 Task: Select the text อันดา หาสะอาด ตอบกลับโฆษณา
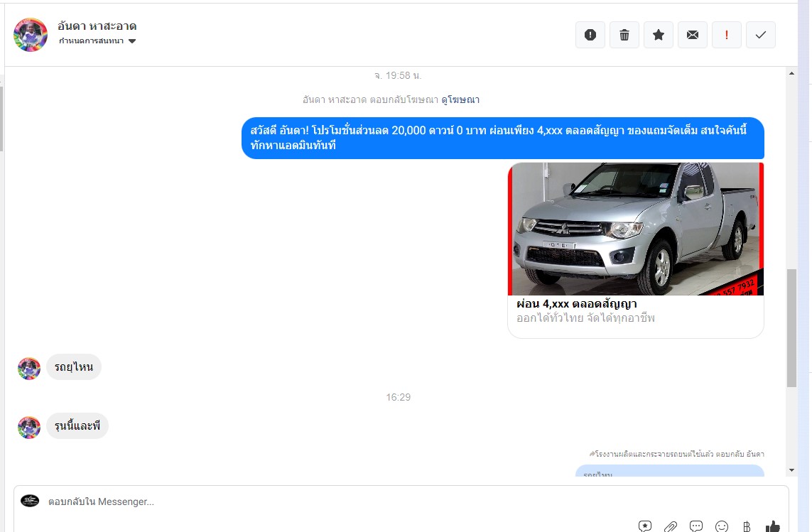point(370,99)
